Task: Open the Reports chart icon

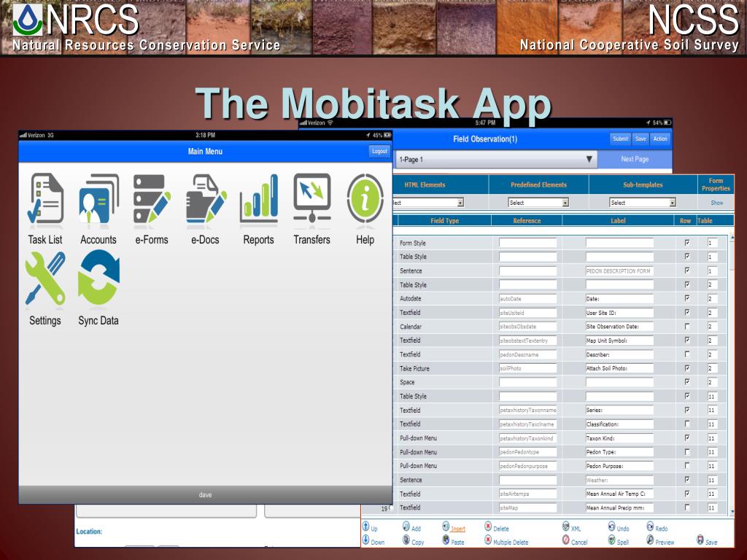Action: [259, 198]
